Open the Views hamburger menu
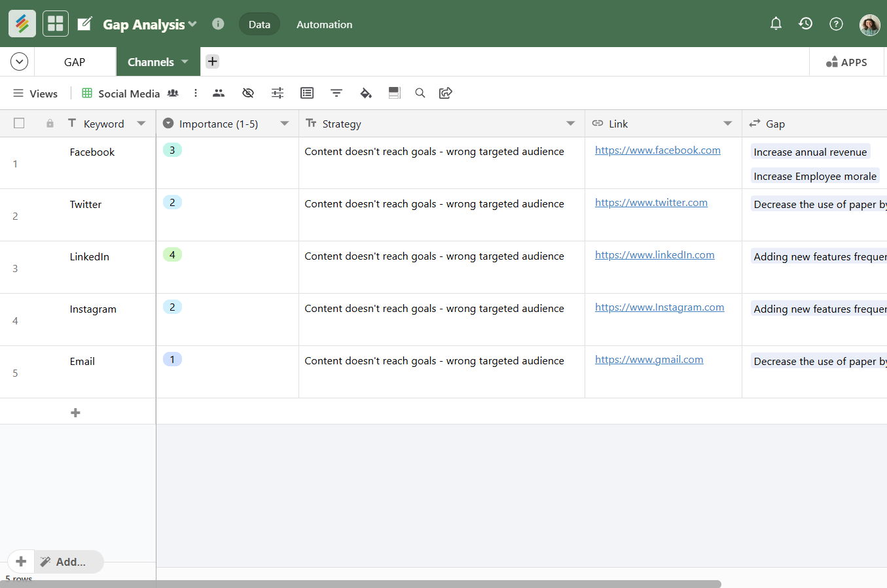The width and height of the screenshot is (887, 588). pos(35,94)
